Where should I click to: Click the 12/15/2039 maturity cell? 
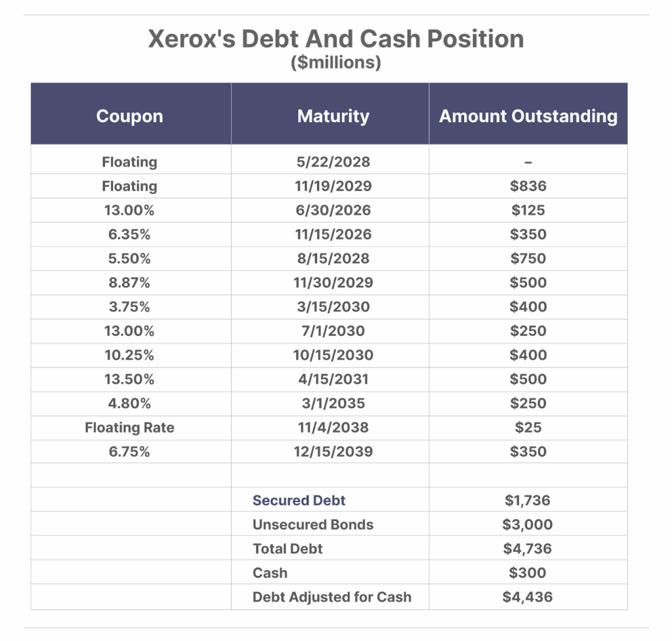pyautogui.click(x=333, y=451)
